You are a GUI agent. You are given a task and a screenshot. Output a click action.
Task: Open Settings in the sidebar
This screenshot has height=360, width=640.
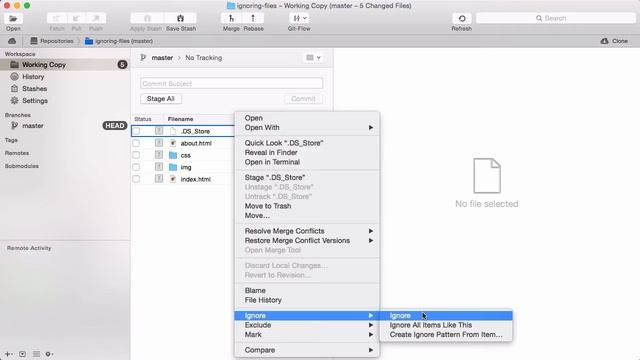click(35, 100)
